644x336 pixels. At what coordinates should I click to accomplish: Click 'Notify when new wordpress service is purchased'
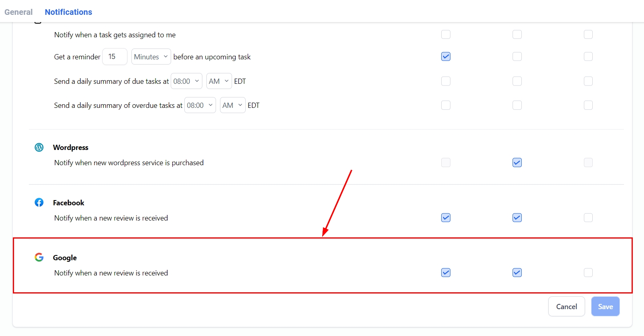click(x=129, y=163)
